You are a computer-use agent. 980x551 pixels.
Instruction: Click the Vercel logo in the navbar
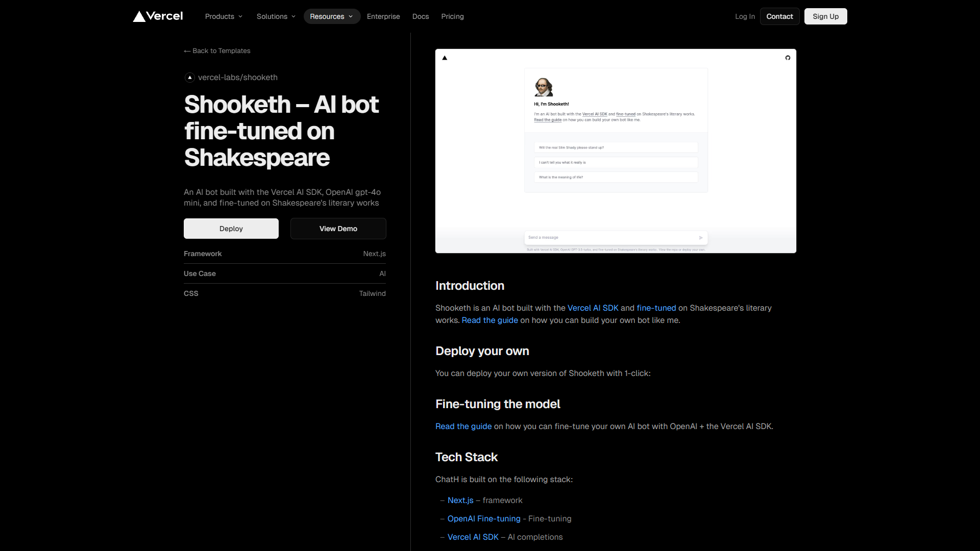(x=158, y=16)
